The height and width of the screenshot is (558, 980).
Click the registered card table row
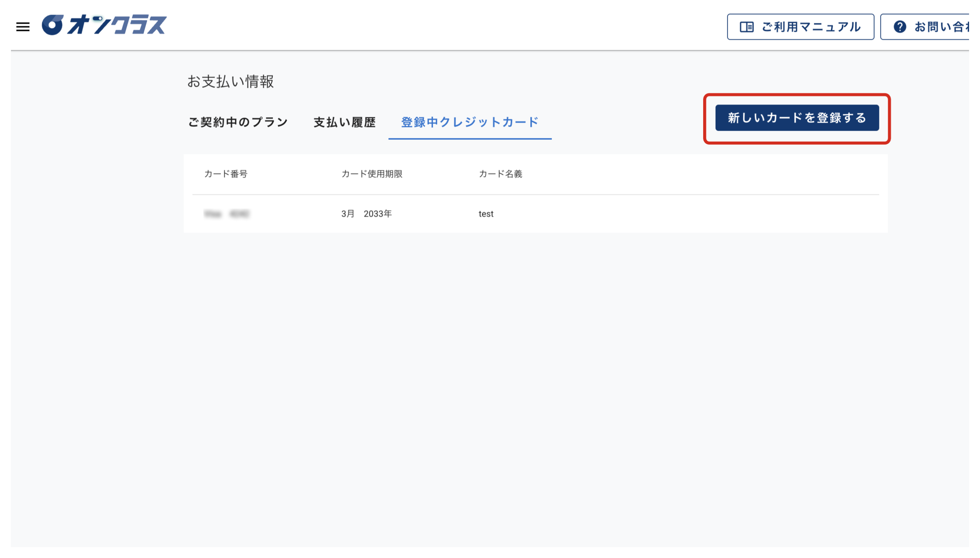(x=536, y=214)
